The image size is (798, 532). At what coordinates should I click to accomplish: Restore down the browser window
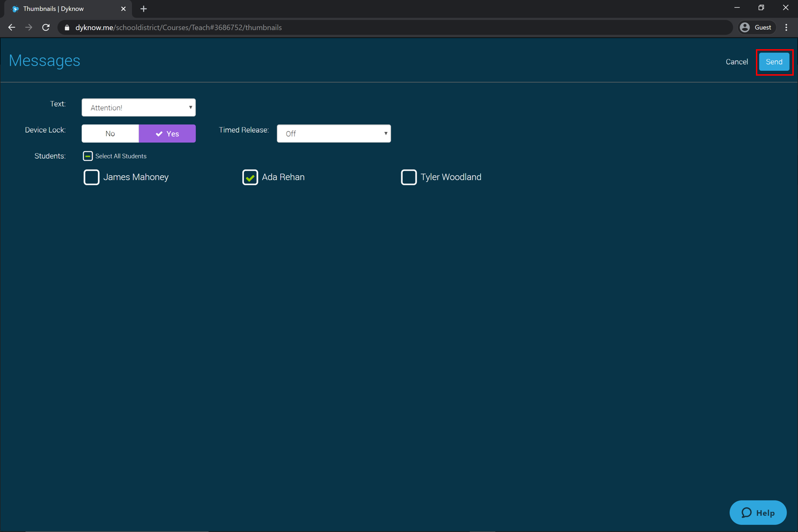(761, 8)
